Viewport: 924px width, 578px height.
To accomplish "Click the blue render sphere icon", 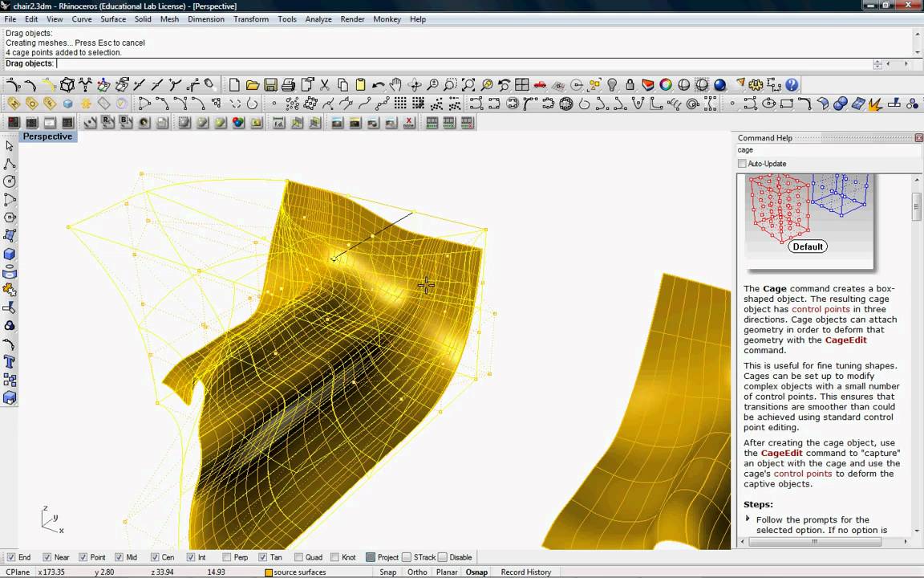I will (720, 85).
